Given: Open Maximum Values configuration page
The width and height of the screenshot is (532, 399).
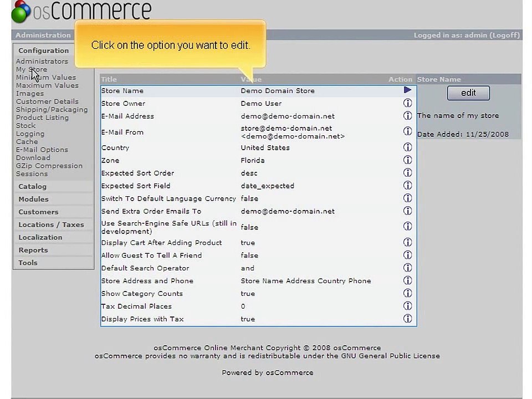Looking at the screenshot, I should pyautogui.click(x=47, y=85).
